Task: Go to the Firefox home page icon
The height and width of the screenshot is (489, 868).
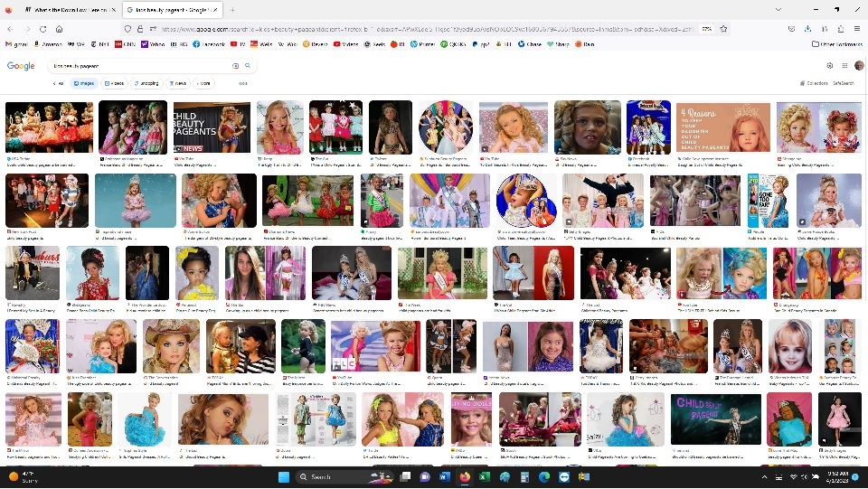Action: coord(59,29)
